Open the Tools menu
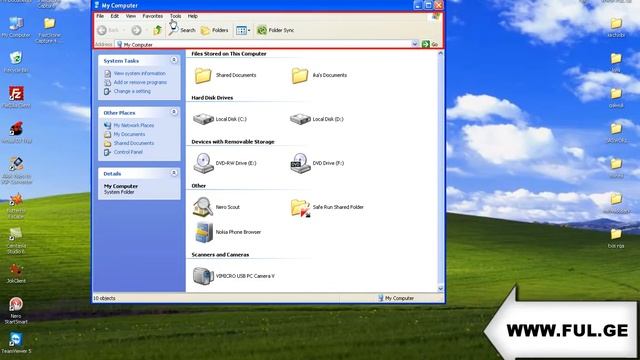640x360 pixels. 176,16
